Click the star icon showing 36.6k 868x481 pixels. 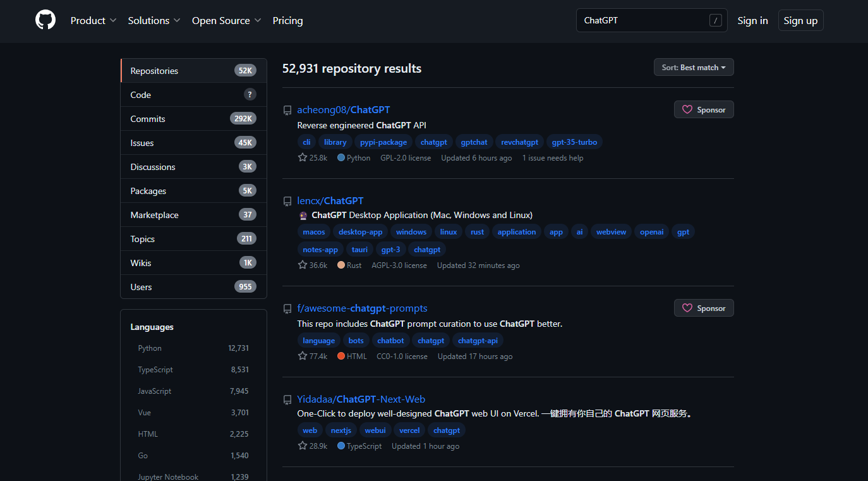tap(303, 265)
